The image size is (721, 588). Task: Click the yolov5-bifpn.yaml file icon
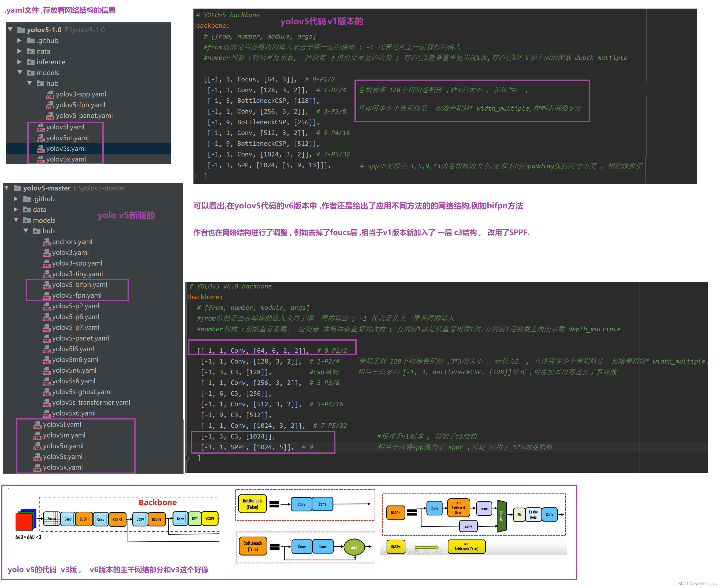pyautogui.click(x=46, y=285)
